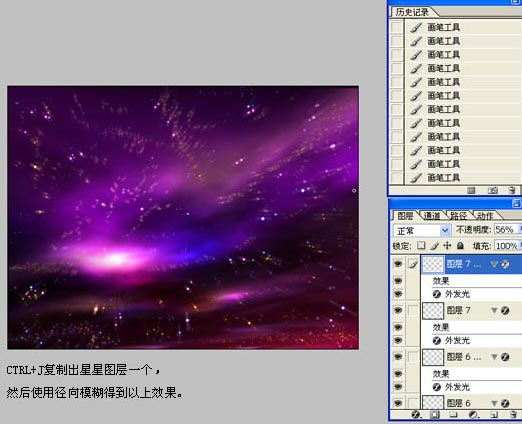Open the 正常 blend mode dropdown

tap(422, 230)
